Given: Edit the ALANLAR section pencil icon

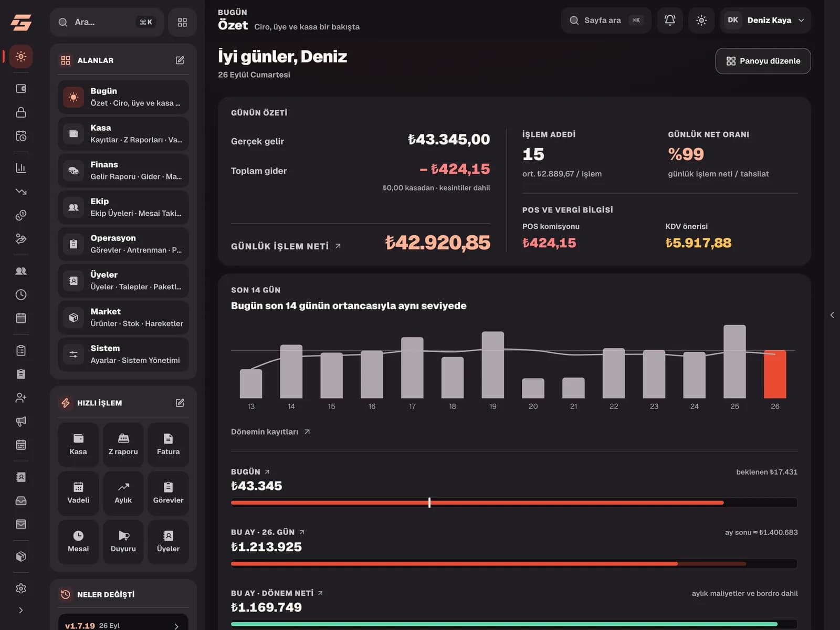Looking at the screenshot, I should [x=180, y=60].
